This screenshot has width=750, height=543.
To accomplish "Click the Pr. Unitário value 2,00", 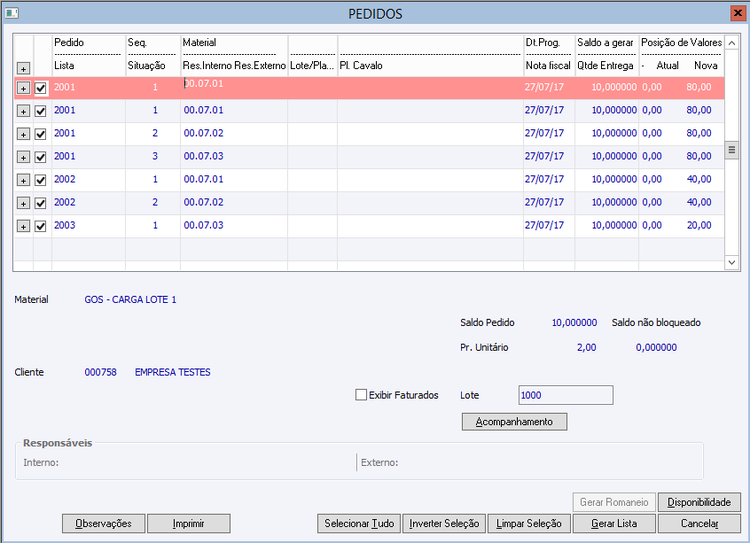I will click(586, 348).
